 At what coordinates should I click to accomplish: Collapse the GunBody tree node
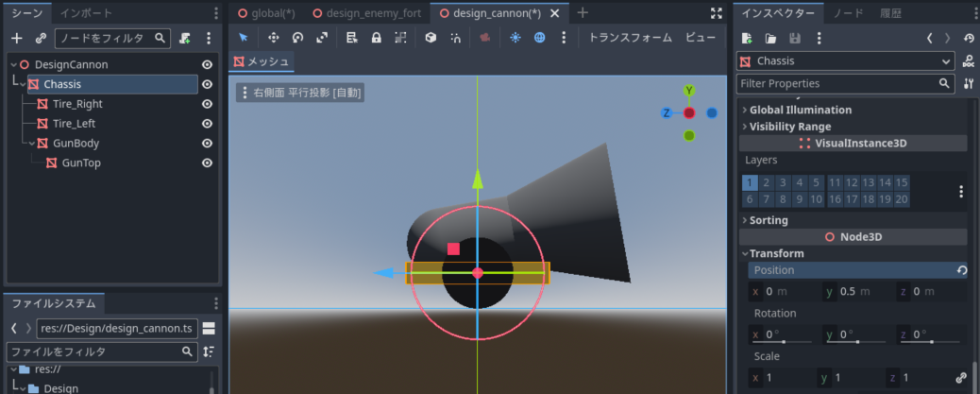click(x=31, y=144)
